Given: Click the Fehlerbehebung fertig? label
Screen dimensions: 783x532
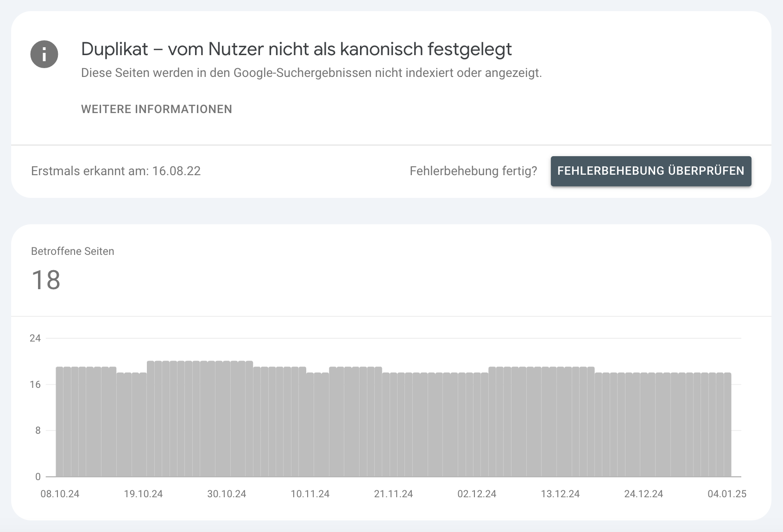Looking at the screenshot, I should point(474,171).
